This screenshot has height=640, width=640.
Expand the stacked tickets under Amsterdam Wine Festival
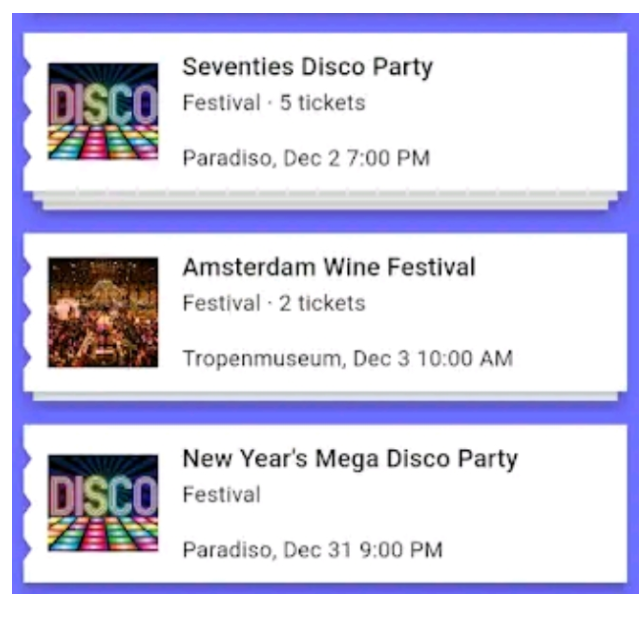325,396
